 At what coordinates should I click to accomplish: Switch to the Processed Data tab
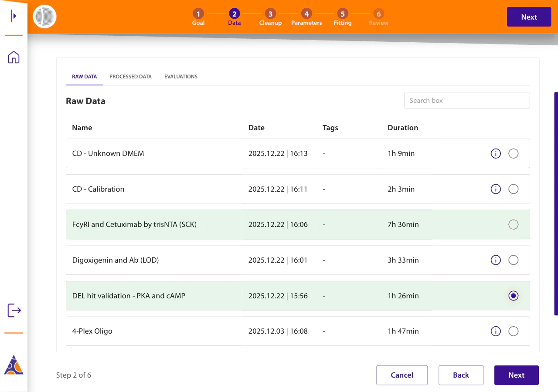coord(130,77)
